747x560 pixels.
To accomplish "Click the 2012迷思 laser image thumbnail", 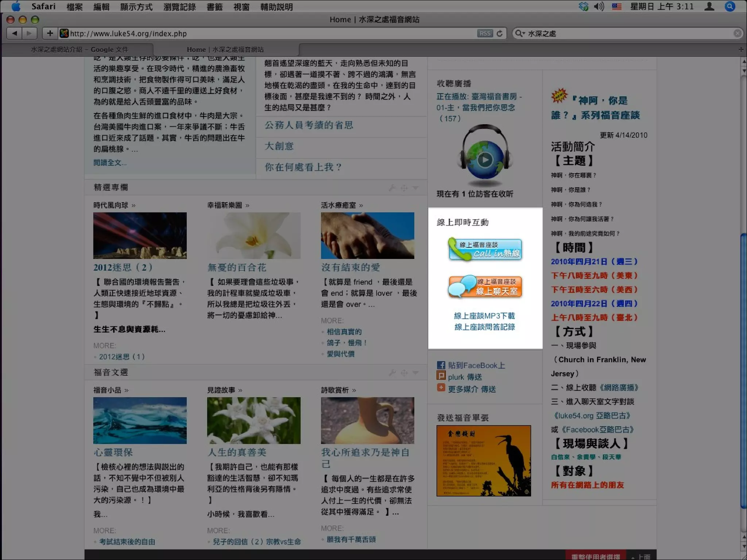I will (x=140, y=236).
